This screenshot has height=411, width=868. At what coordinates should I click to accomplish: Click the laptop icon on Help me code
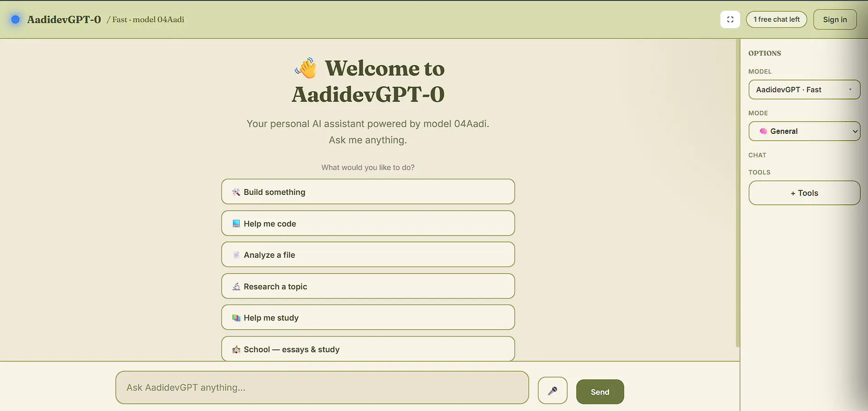coord(236,223)
